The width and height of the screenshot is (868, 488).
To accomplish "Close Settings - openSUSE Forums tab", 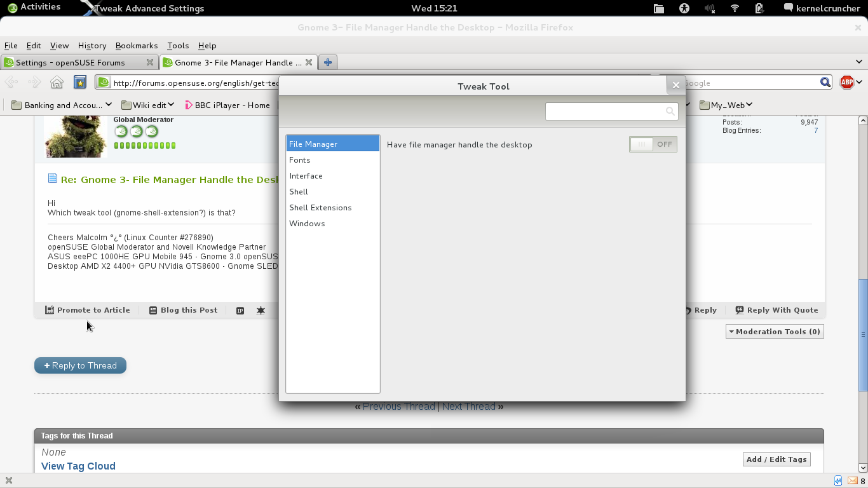I will pyautogui.click(x=150, y=62).
